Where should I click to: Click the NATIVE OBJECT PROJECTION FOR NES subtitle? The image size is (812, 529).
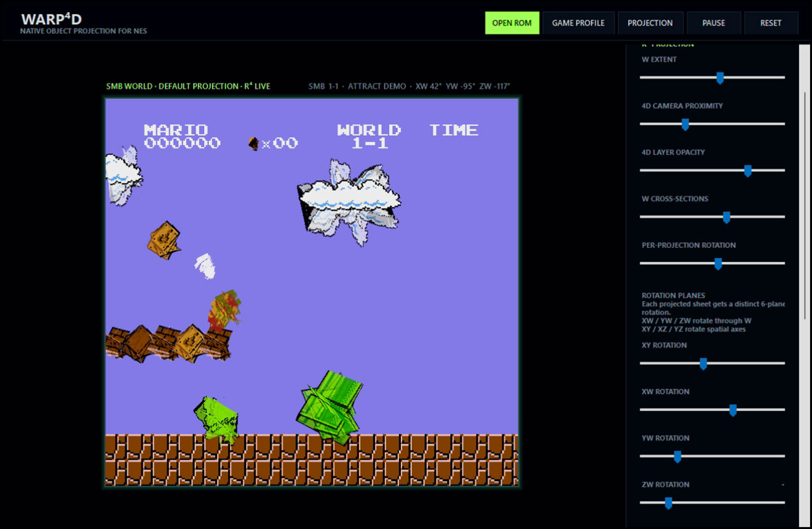tap(84, 31)
